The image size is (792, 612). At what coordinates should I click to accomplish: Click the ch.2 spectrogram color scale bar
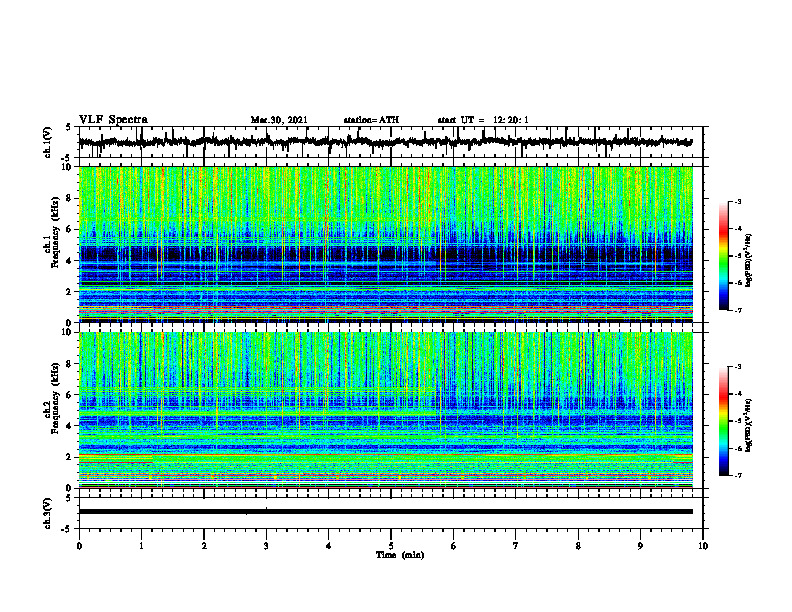pyautogui.click(x=724, y=421)
